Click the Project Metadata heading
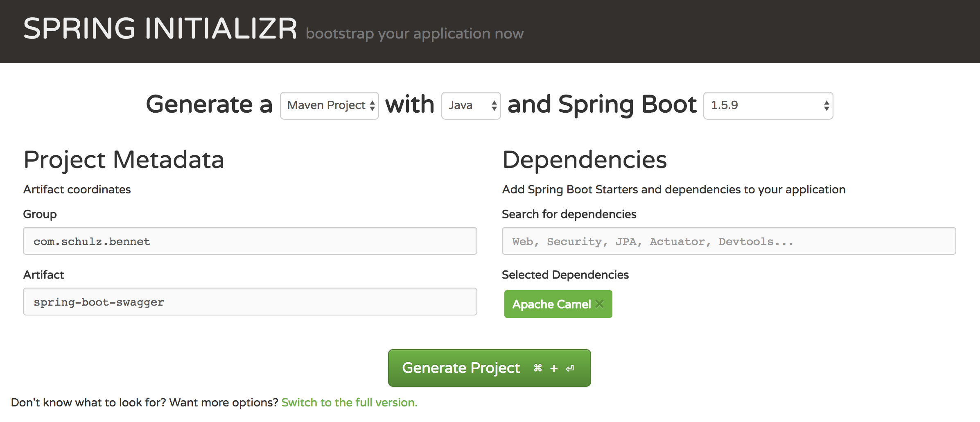Screen dimensions: 980x422 tap(124, 160)
